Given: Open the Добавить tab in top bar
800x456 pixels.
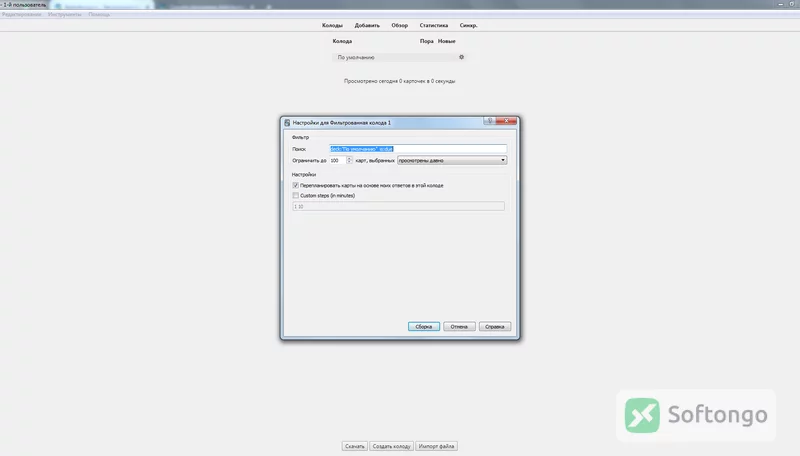Looking at the screenshot, I should 367,25.
